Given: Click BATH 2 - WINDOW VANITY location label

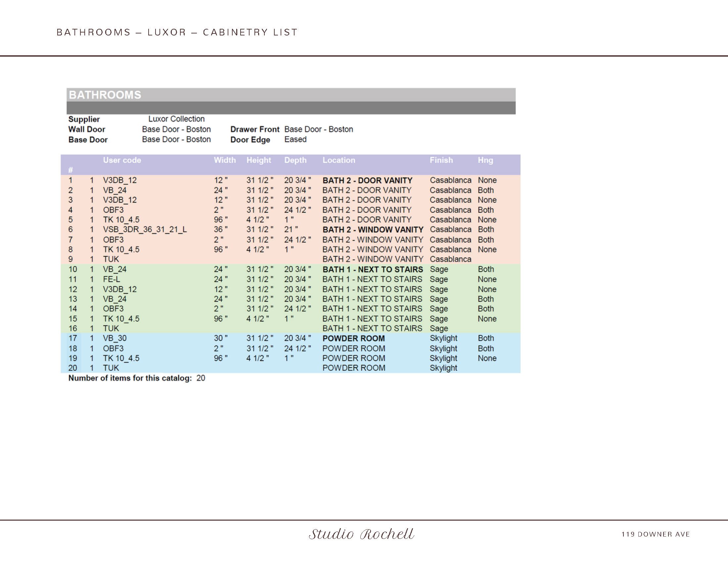Looking at the screenshot, I should (x=373, y=230).
